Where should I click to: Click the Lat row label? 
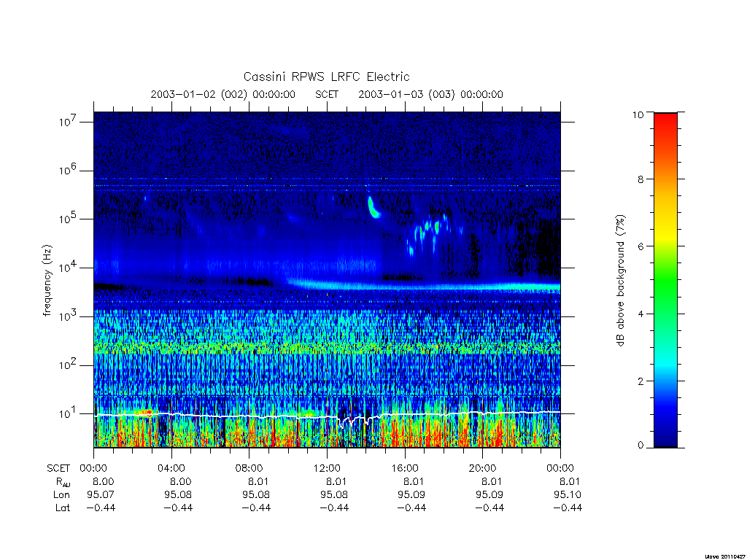[63, 507]
